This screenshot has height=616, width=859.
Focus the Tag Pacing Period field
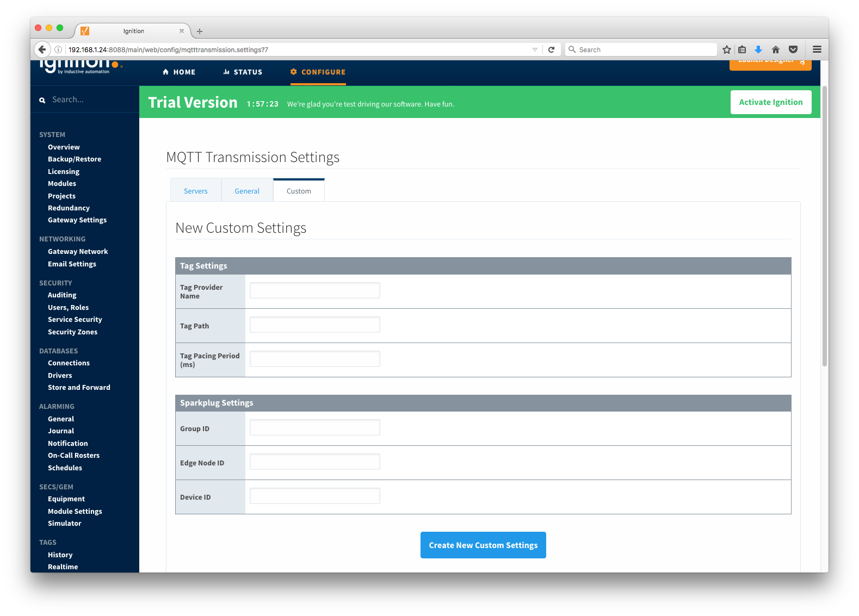click(x=315, y=359)
